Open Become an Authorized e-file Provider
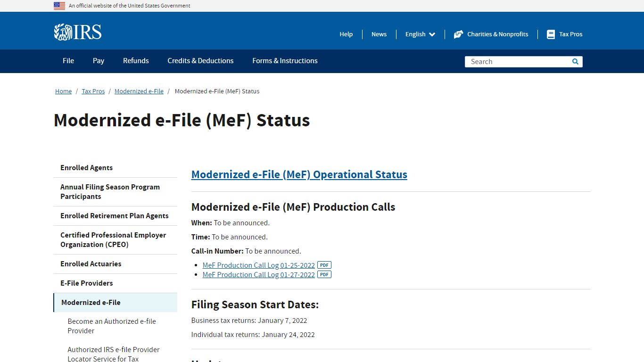 (x=112, y=326)
